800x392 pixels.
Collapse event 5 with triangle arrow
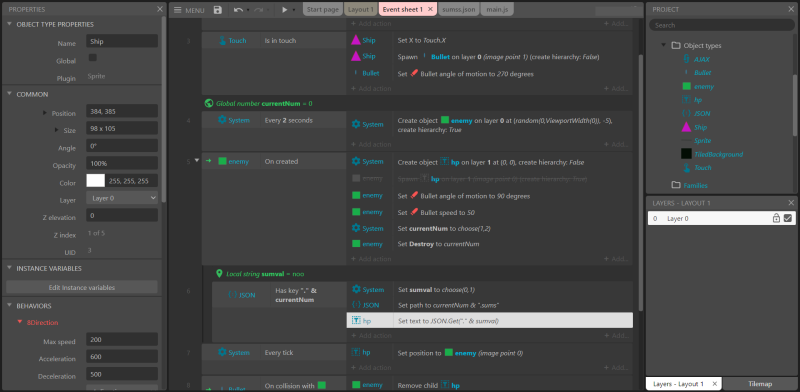pos(197,160)
